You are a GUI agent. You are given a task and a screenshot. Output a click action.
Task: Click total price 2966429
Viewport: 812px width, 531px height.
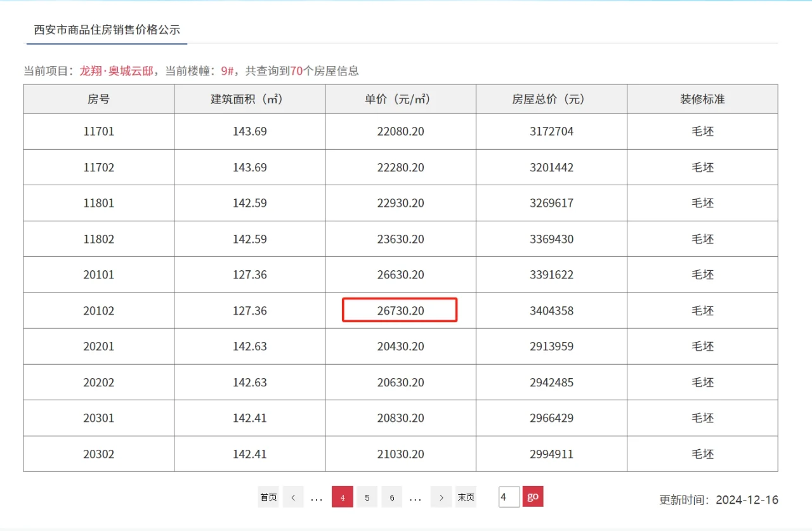[551, 418]
